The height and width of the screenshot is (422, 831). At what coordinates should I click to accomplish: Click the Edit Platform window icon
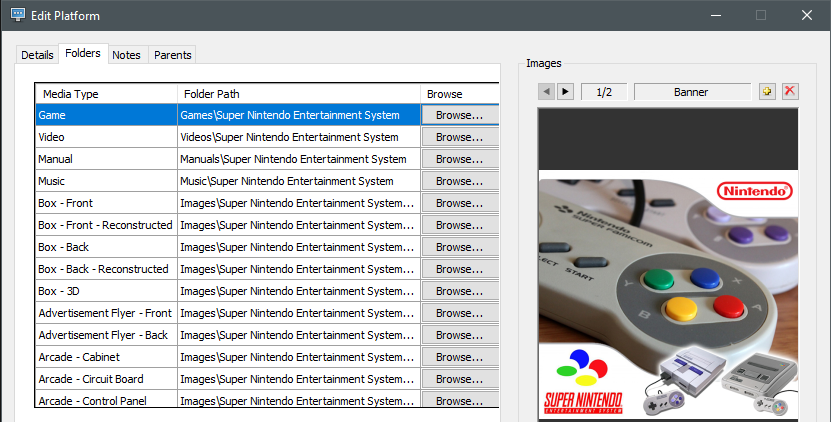17,15
